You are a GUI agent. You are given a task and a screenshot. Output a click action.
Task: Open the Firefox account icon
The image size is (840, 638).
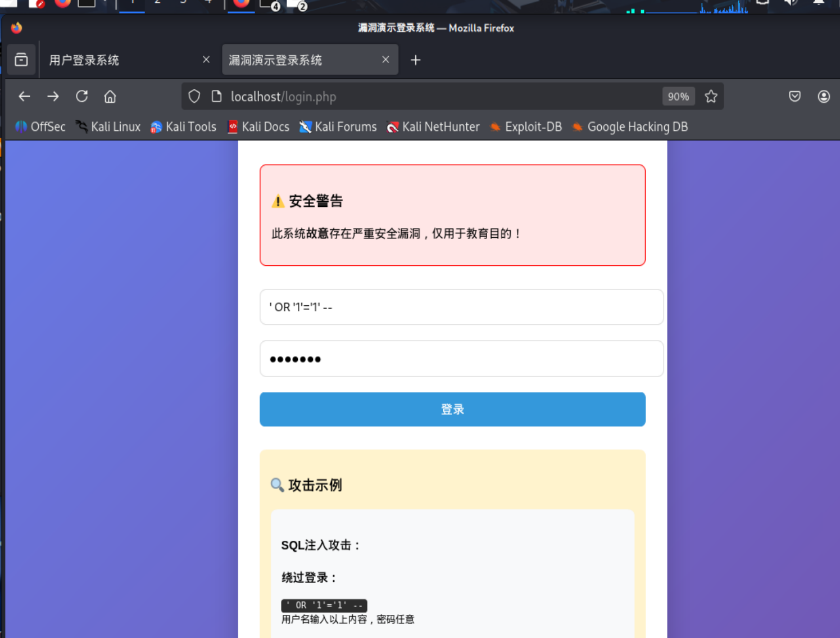(824, 97)
